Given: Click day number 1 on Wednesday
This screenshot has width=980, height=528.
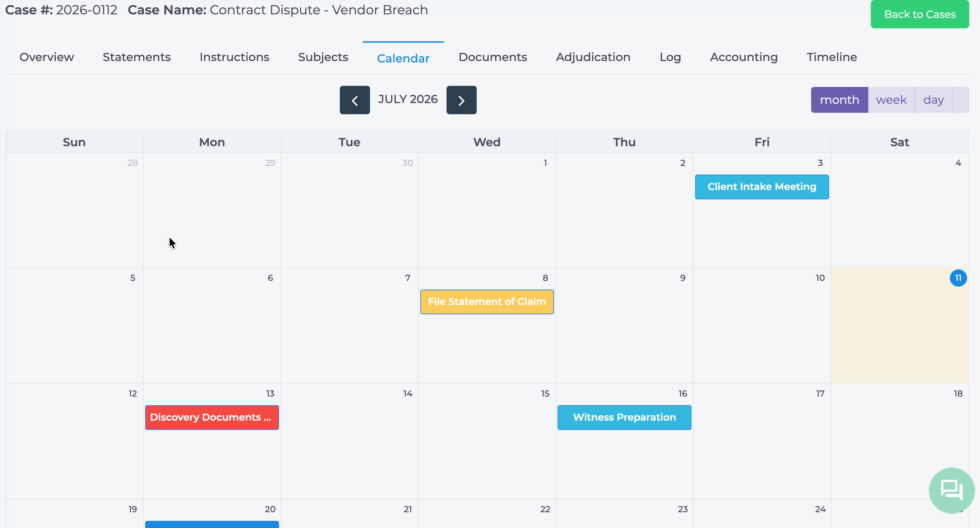Looking at the screenshot, I should [x=545, y=163].
